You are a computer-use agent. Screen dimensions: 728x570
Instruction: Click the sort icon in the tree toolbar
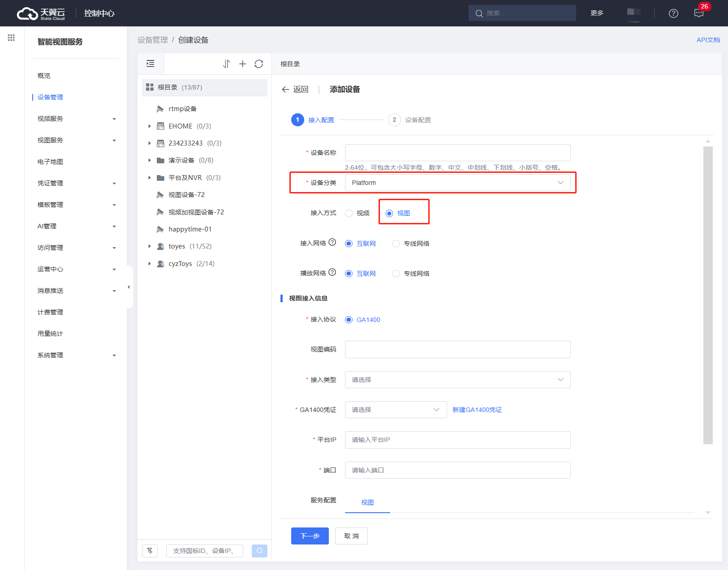point(227,64)
